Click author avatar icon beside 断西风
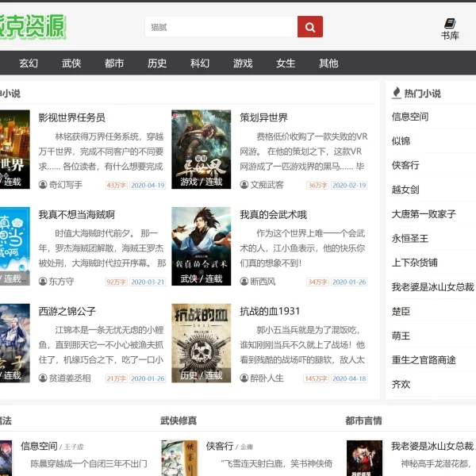The width and height of the screenshot is (476, 476). point(244,282)
